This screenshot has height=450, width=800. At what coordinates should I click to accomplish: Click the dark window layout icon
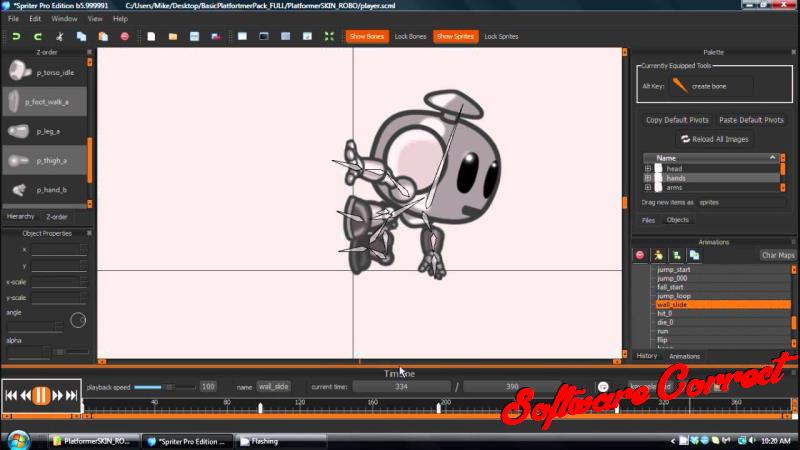point(264,36)
